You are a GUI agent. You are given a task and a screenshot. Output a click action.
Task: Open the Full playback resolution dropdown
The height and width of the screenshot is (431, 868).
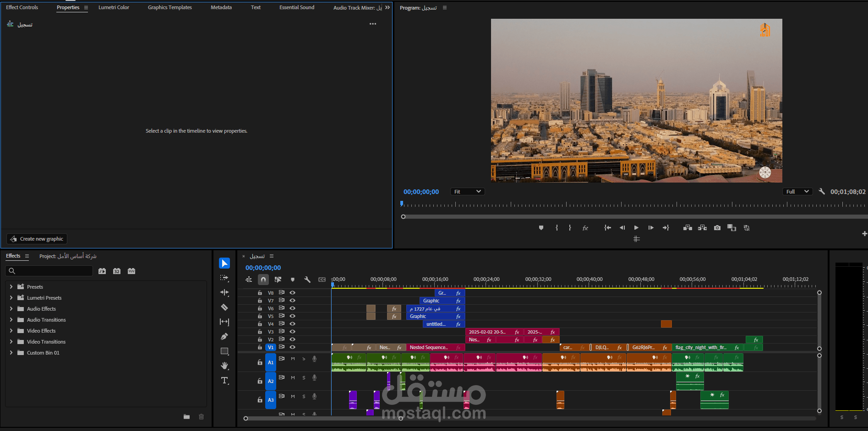(797, 192)
